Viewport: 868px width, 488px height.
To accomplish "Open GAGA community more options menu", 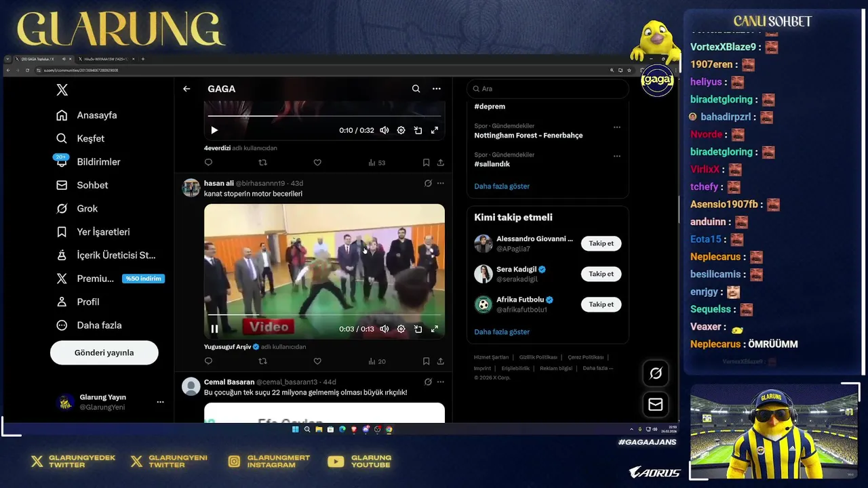I will click(x=437, y=89).
